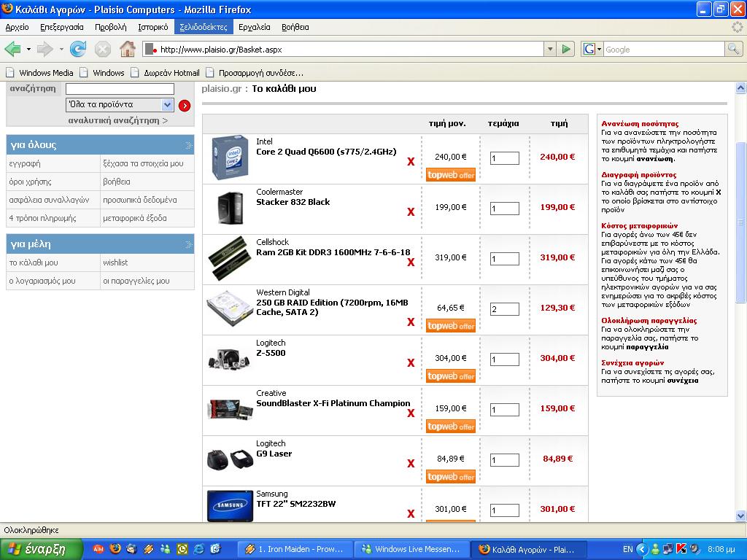Delete Logitech G9 Laser using red X
747x560 pixels.
(x=411, y=464)
